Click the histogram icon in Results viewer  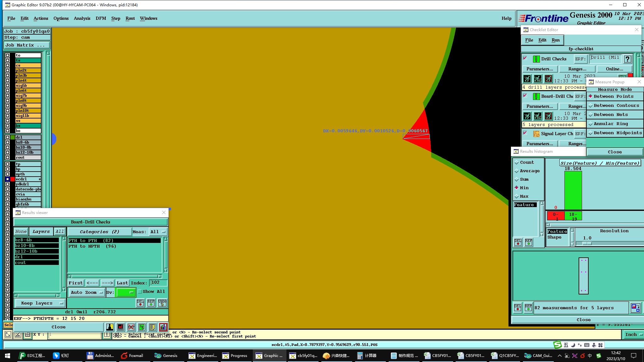pos(163,327)
